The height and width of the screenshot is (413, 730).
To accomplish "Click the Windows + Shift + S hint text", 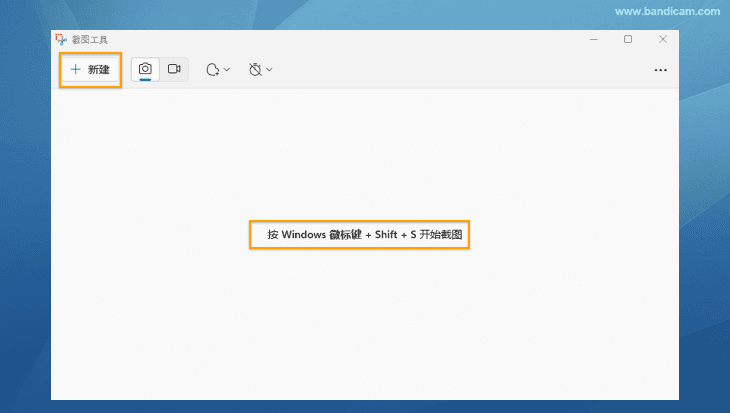I will (359, 234).
